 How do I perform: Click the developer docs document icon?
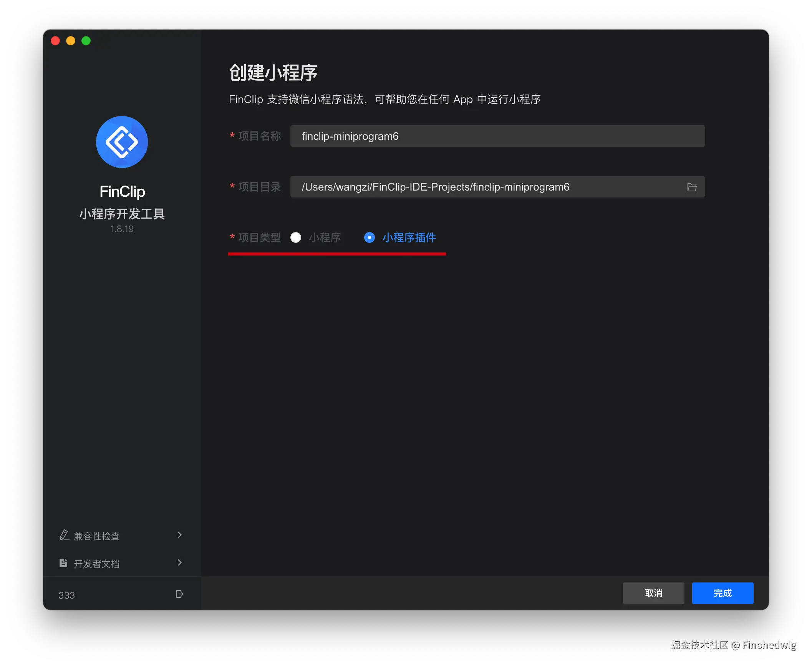click(63, 563)
